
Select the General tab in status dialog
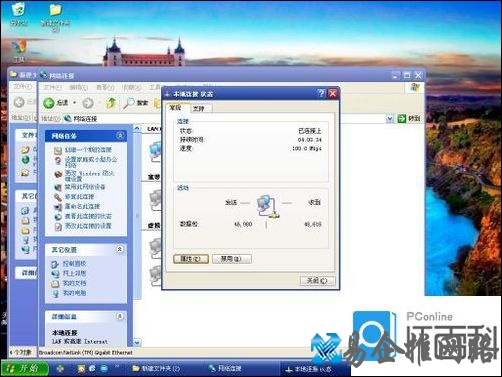pyautogui.click(x=176, y=107)
